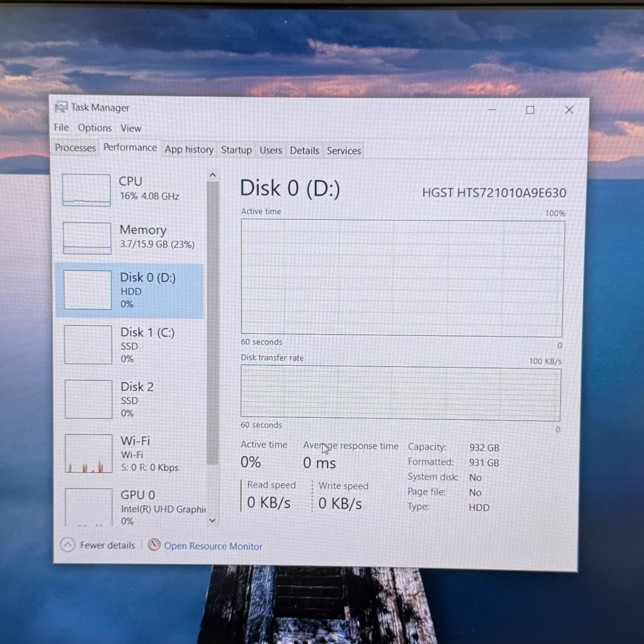The height and width of the screenshot is (644, 644).
Task: Open the File menu
Action: [x=61, y=128]
